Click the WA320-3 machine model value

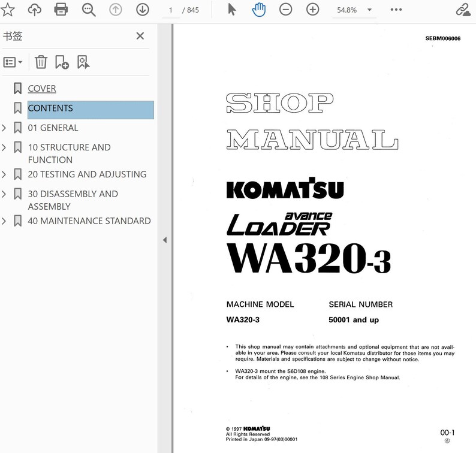pos(243,320)
